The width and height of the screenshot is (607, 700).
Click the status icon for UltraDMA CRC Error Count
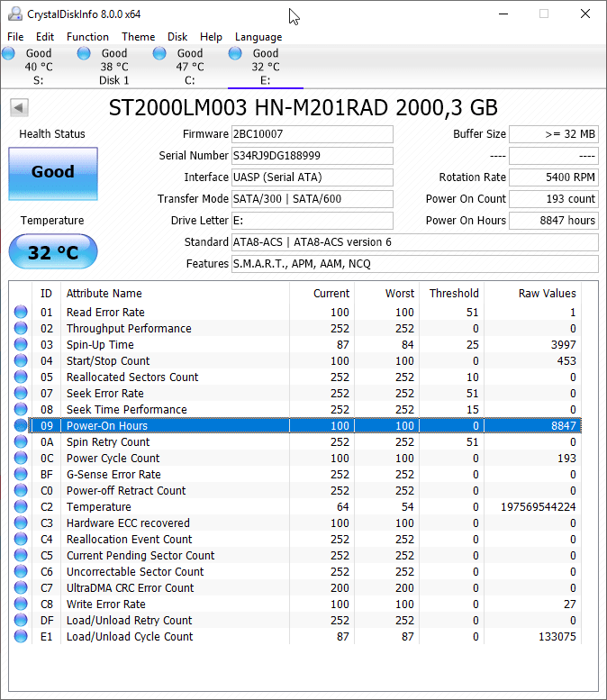(21, 587)
